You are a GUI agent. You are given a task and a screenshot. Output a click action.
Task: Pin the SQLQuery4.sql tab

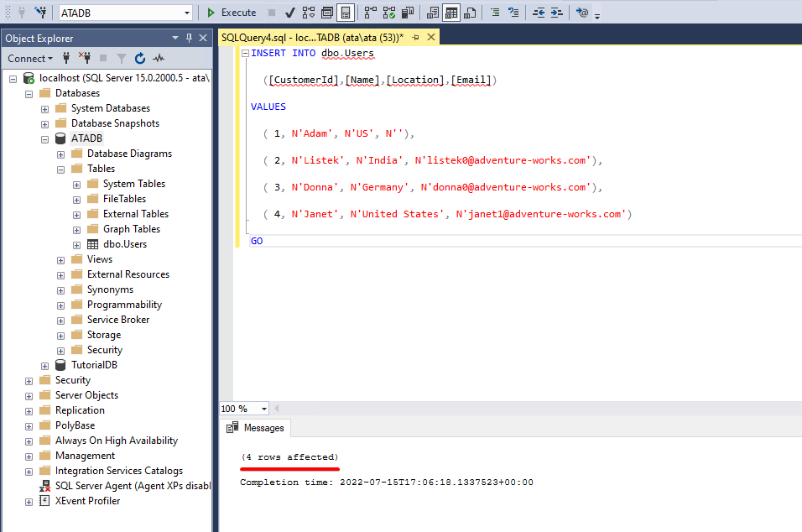point(415,38)
